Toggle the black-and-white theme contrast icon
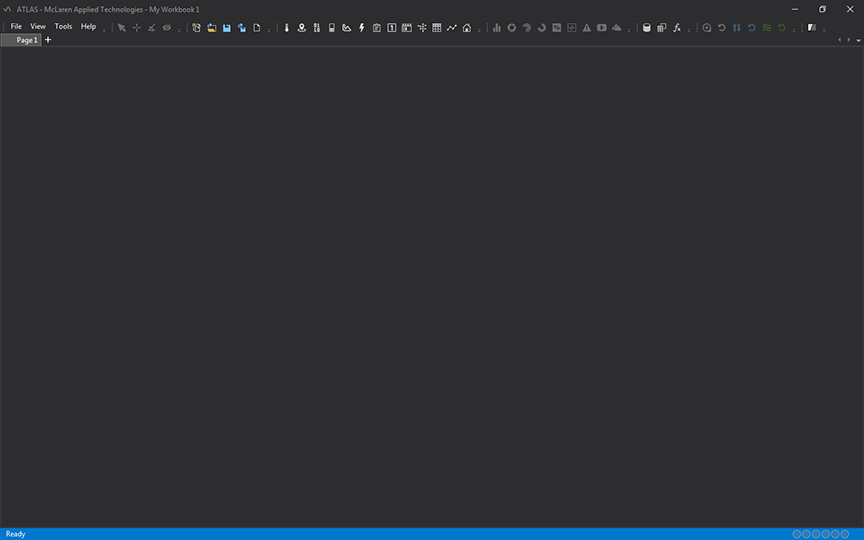Image resolution: width=864 pixels, height=540 pixels. [812, 27]
